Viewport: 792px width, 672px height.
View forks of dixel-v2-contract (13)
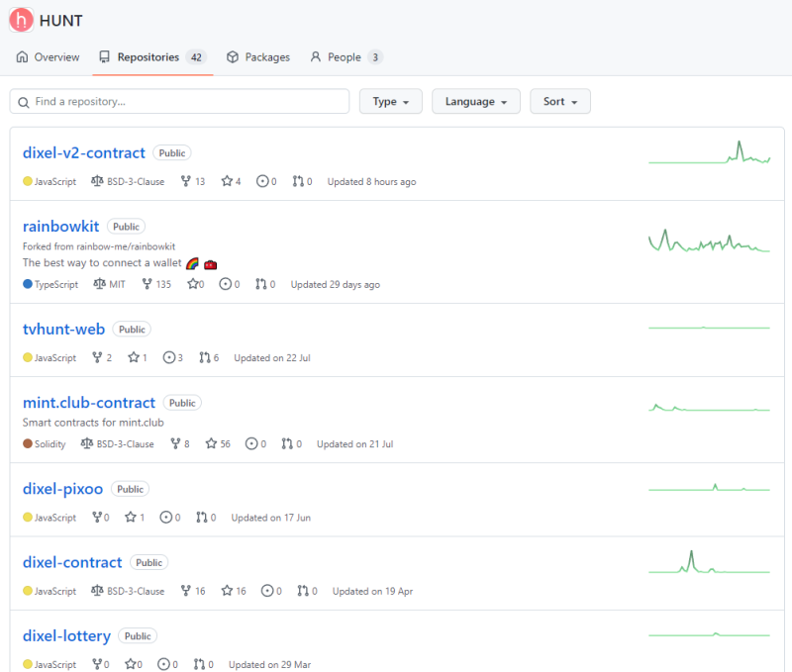[193, 181]
